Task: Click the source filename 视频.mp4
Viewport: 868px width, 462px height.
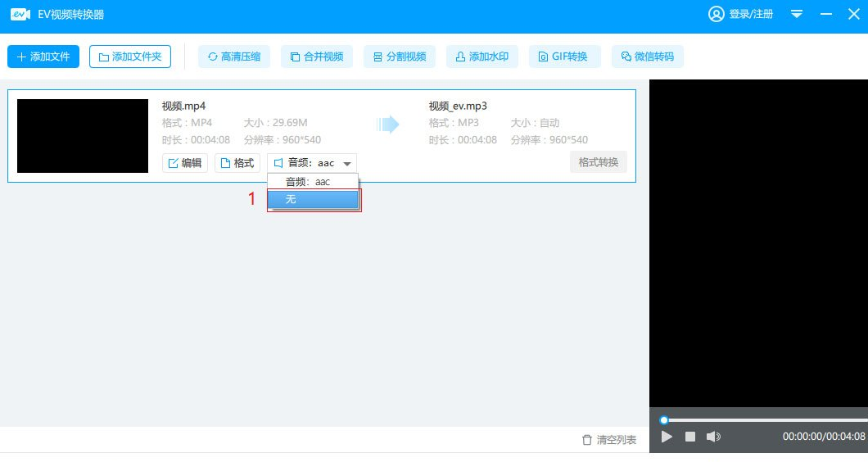Action: tap(183, 106)
